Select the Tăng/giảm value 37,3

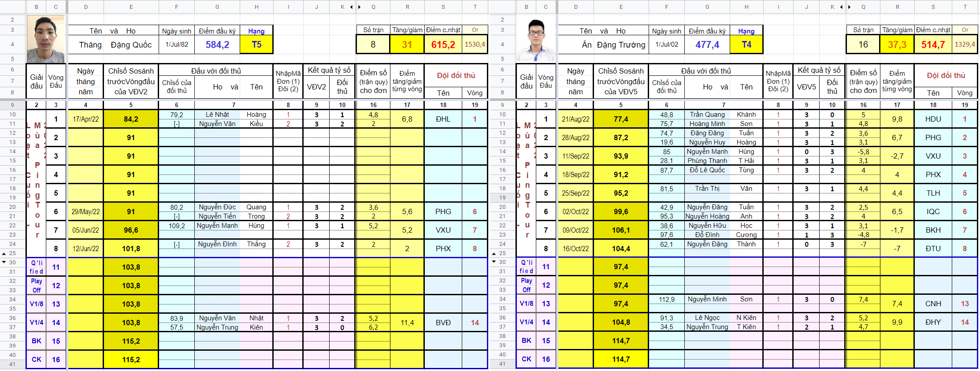(897, 45)
